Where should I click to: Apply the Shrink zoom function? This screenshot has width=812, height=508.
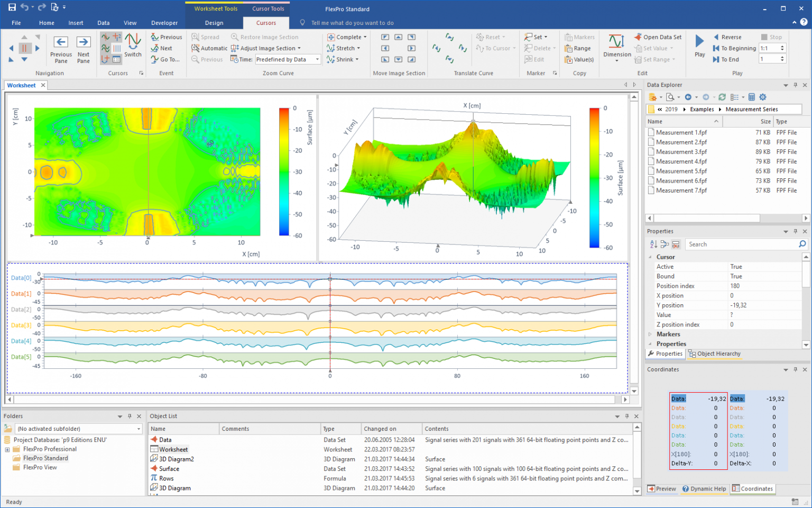[342, 59]
